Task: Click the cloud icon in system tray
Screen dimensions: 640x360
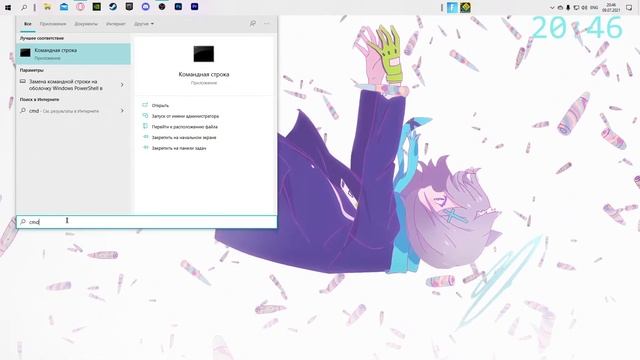Action: [560, 8]
